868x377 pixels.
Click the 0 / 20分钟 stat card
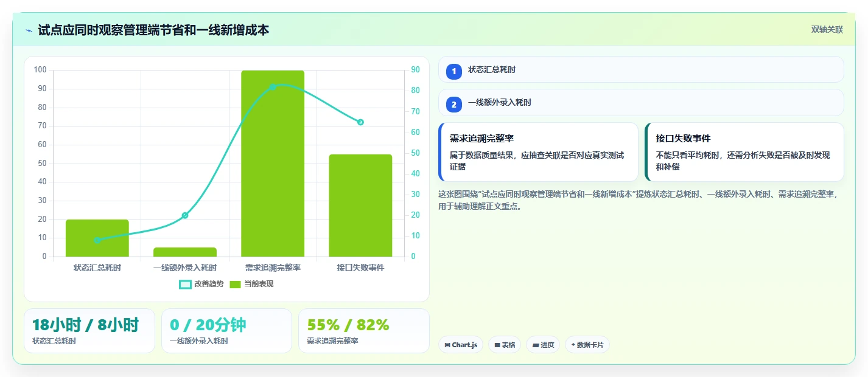[226, 331]
